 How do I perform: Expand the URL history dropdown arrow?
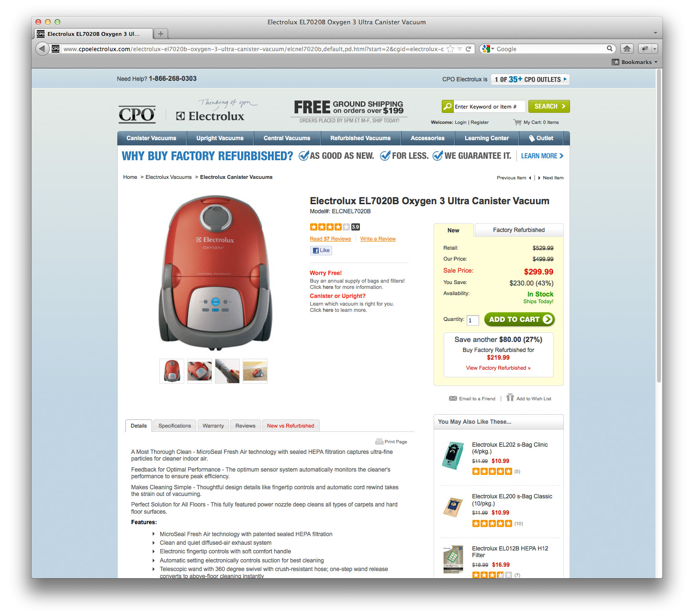459,49
